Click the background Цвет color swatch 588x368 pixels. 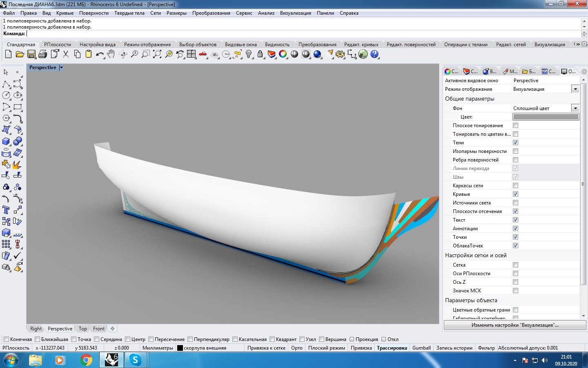pyautogui.click(x=546, y=117)
